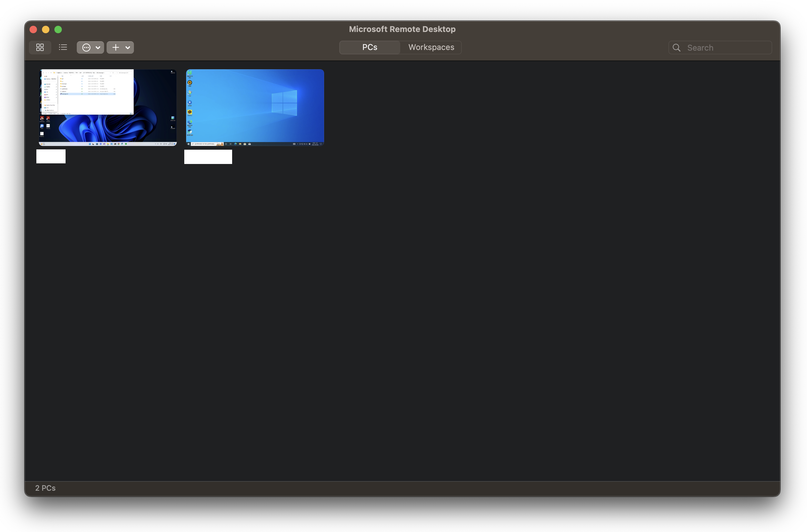Minimize window with the yellow button
807x532 pixels.
[45, 30]
